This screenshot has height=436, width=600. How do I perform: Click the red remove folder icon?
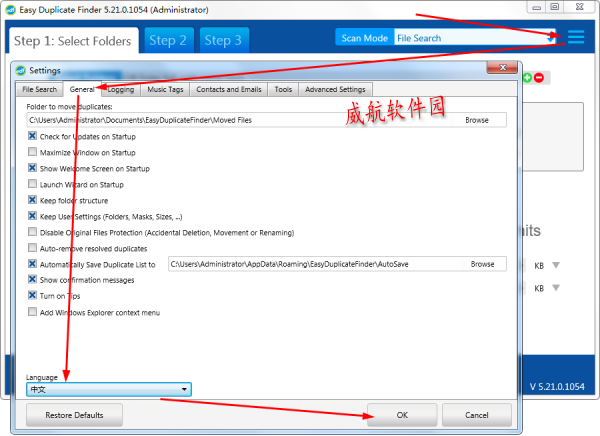(539, 78)
